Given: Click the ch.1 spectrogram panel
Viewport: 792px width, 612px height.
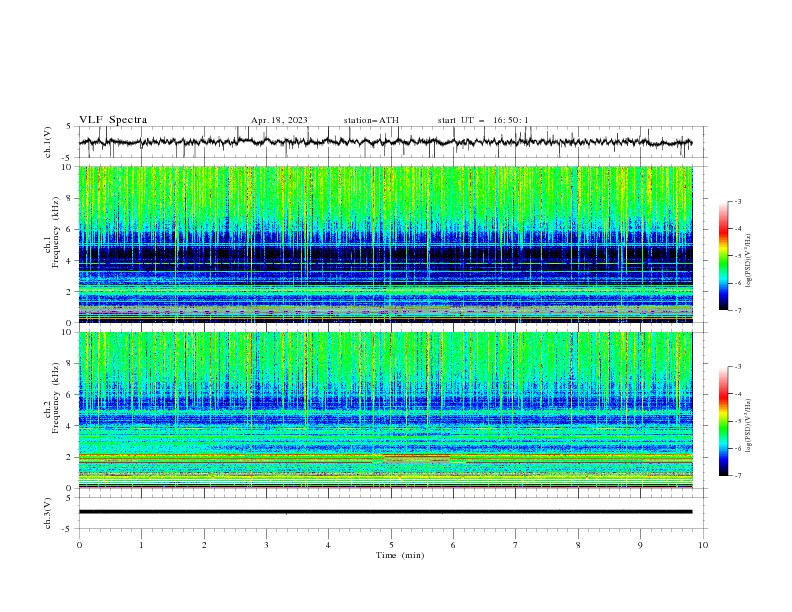Looking at the screenshot, I should [x=385, y=244].
